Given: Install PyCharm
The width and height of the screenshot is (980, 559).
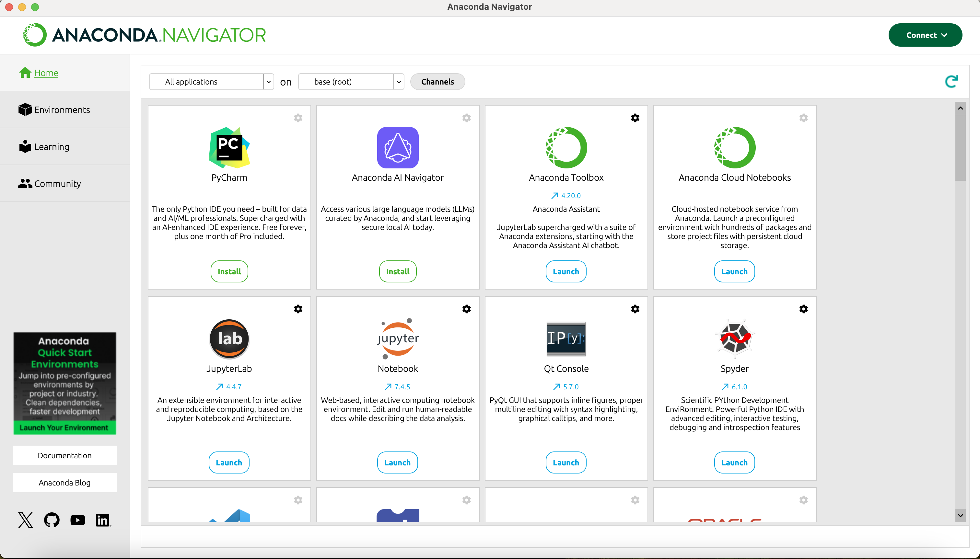Looking at the screenshot, I should click(229, 271).
